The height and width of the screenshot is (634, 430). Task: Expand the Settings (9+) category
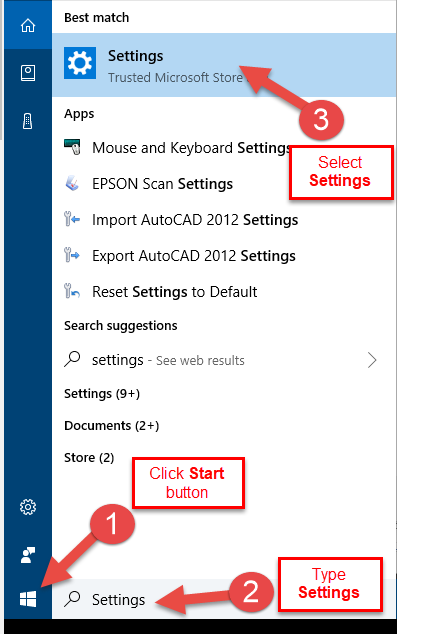tap(102, 393)
